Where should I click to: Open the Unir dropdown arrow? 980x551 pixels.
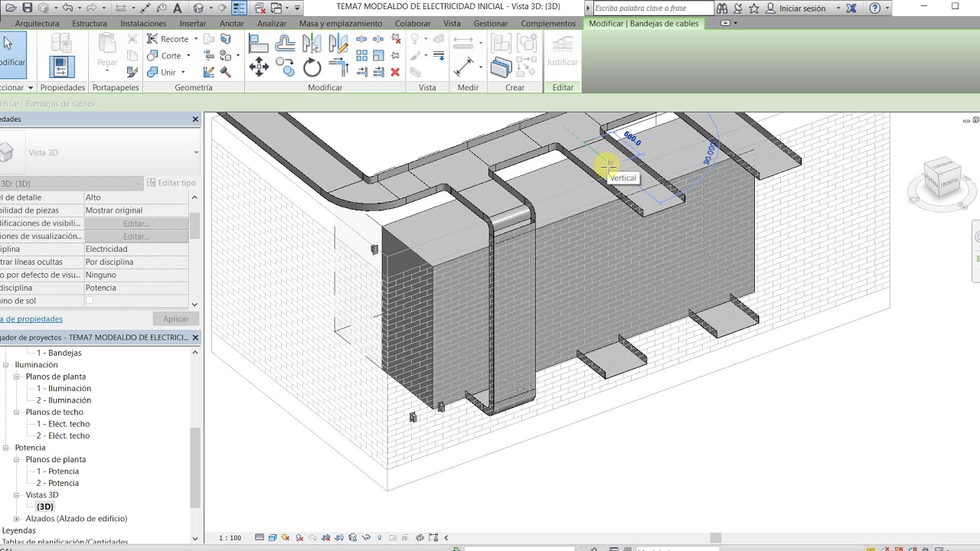[183, 73]
